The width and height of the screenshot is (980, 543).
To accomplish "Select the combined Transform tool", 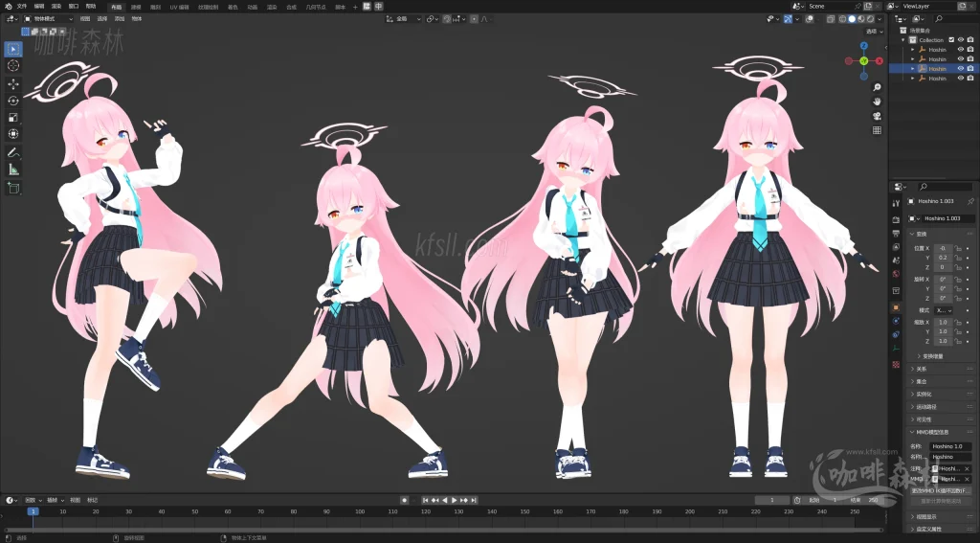I will (13, 134).
